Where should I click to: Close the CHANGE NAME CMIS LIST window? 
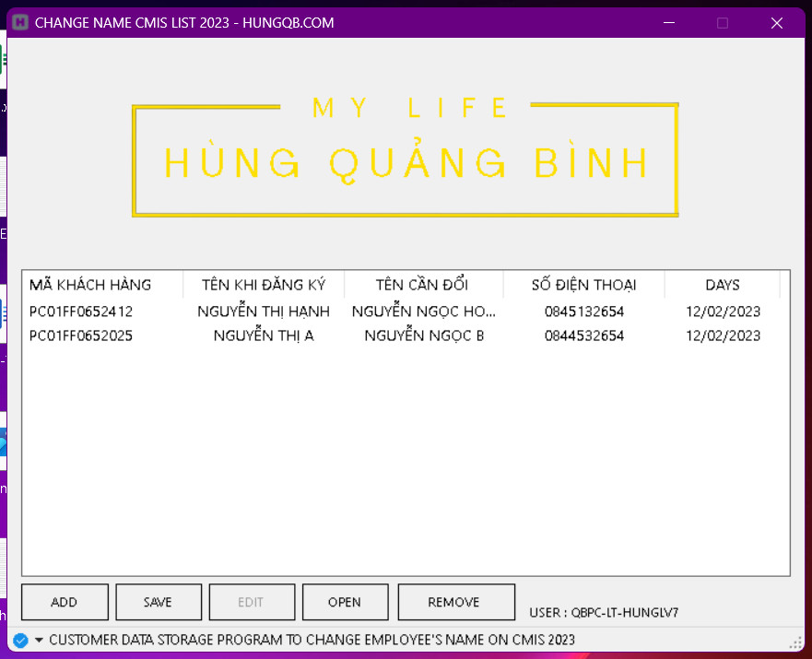(x=777, y=23)
